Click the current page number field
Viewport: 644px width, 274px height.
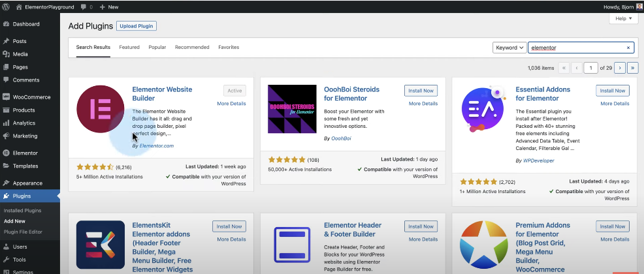coord(590,68)
